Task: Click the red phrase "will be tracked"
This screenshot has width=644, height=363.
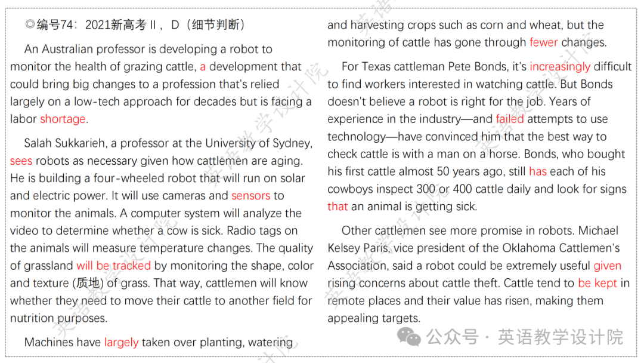Action: (114, 266)
